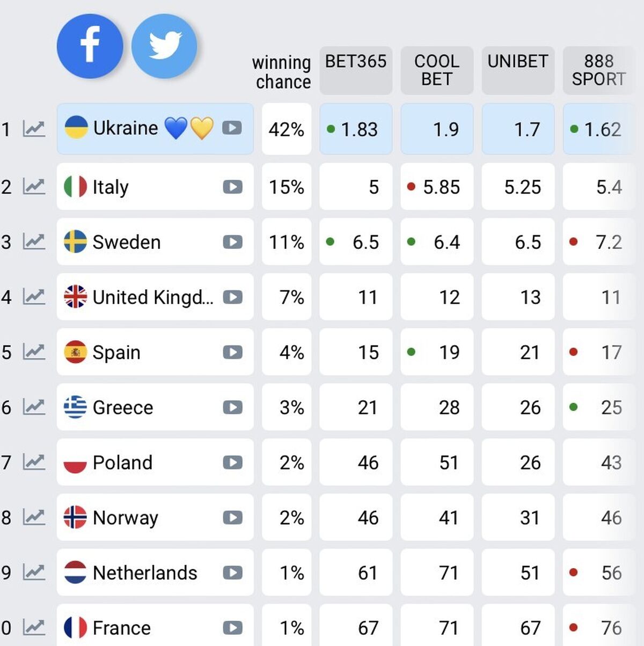Open Spain's trend chart icon
644x646 pixels.
(x=34, y=352)
